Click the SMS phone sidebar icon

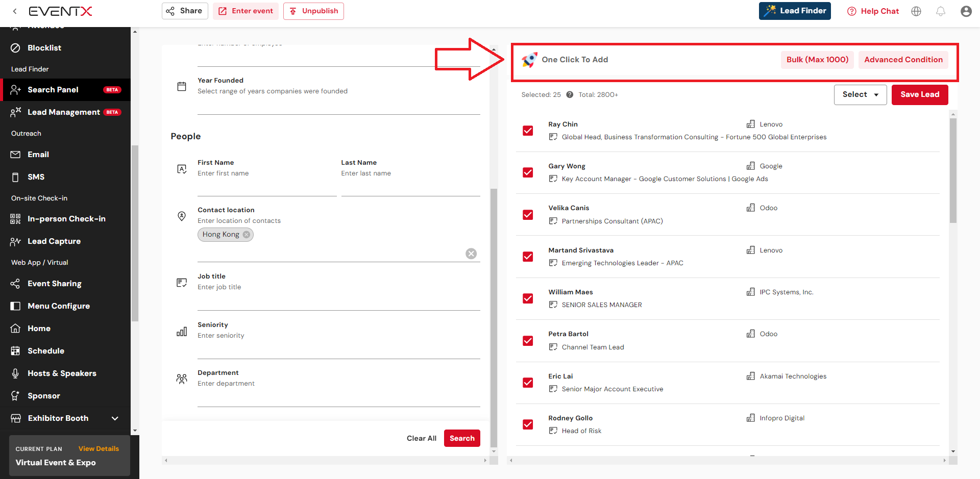(x=16, y=177)
